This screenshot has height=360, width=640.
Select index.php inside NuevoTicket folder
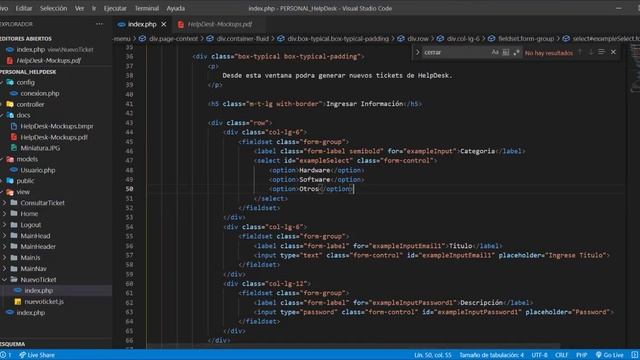[38, 291]
